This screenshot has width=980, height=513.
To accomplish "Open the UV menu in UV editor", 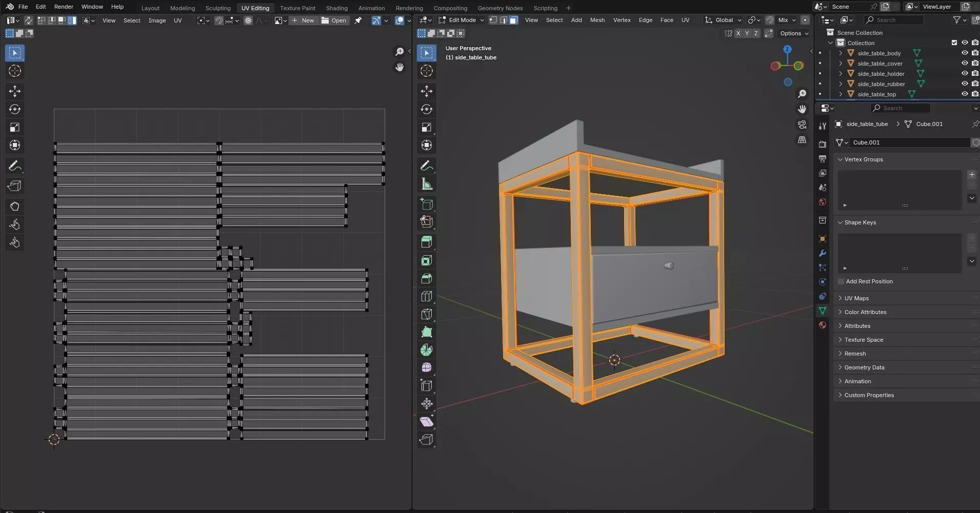I will click(177, 20).
